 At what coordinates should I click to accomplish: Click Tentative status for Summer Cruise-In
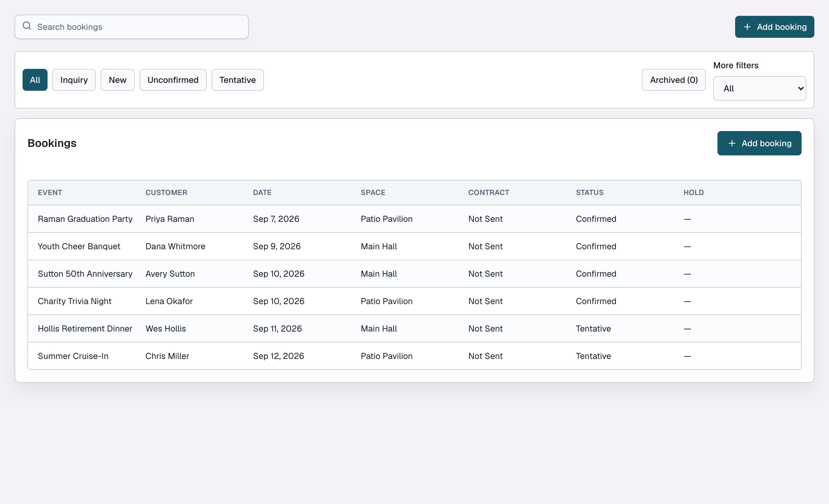point(593,356)
